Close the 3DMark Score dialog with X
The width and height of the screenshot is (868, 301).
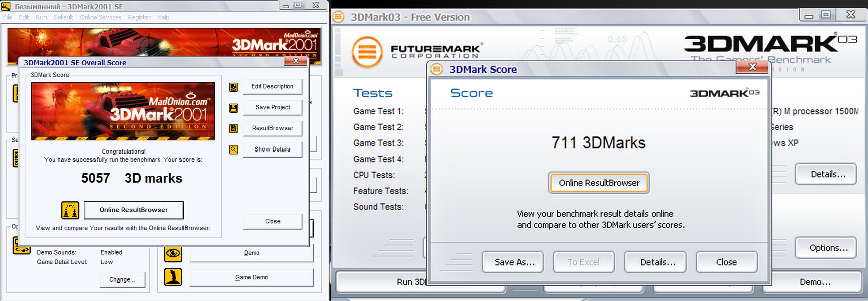(x=752, y=67)
